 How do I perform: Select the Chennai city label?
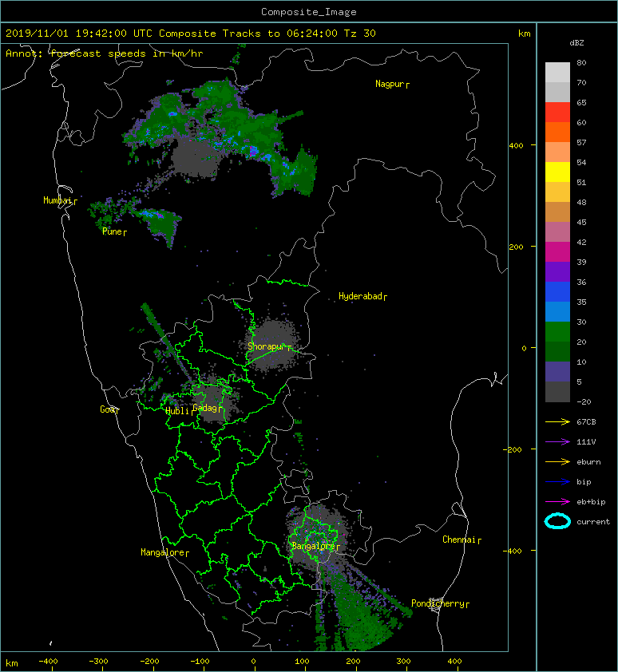(462, 540)
